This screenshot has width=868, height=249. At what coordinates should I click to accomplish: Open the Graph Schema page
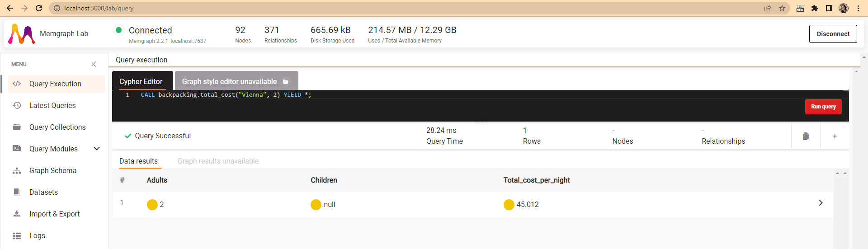pos(53,170)
